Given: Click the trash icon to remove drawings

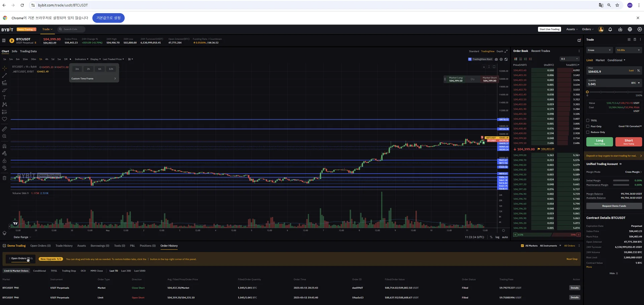Looking at the screenshot, I should tap(4, 178).
